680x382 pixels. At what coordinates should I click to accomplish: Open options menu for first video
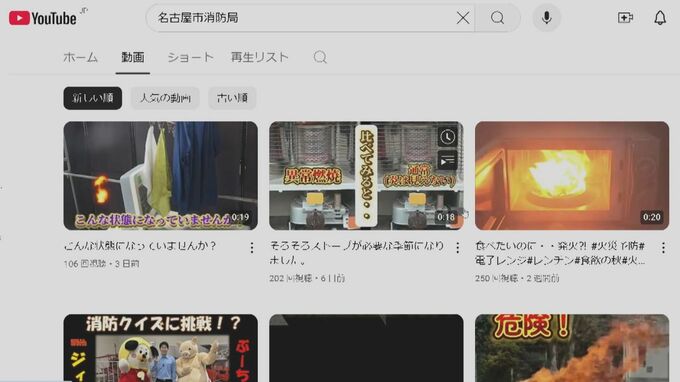pyautogui.click(x=252, y=248)
